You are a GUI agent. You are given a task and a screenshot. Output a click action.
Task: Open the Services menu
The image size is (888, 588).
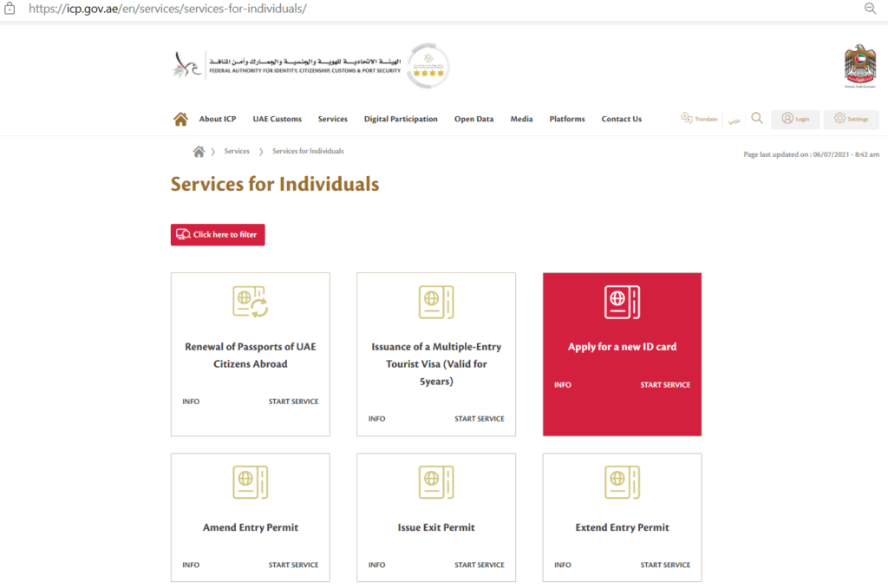point(333,119)
